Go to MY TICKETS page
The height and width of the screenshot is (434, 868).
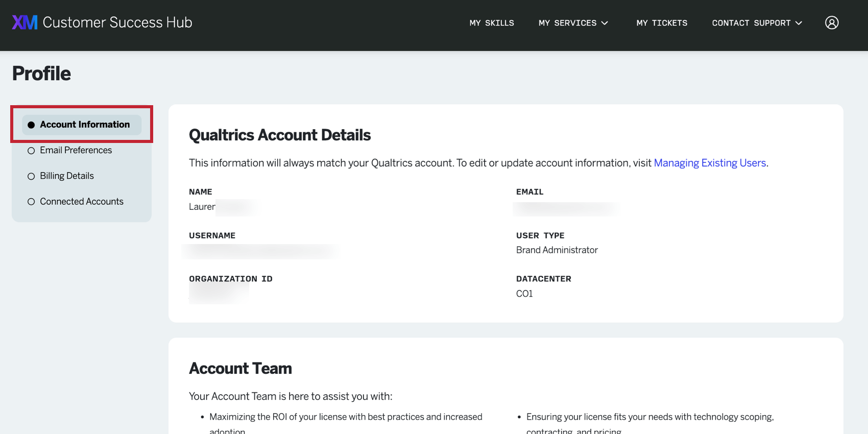[661, 23]
